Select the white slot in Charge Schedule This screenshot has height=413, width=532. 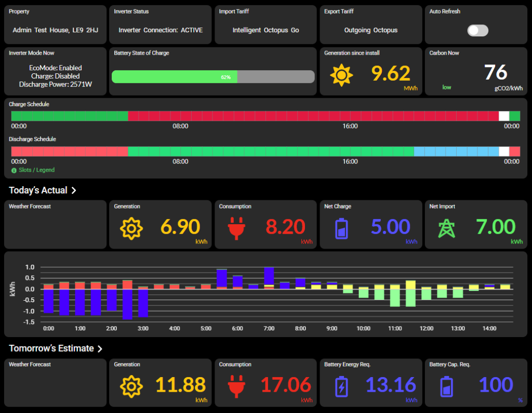(x=504, y=116)
